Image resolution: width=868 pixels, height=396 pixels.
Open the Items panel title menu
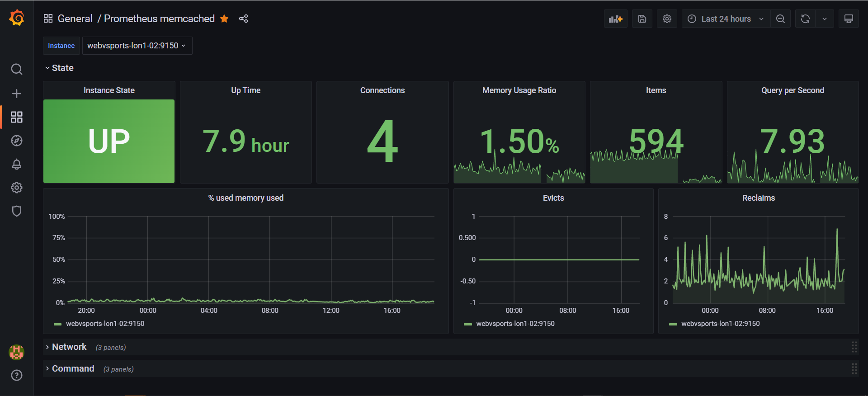pos(656,90)
